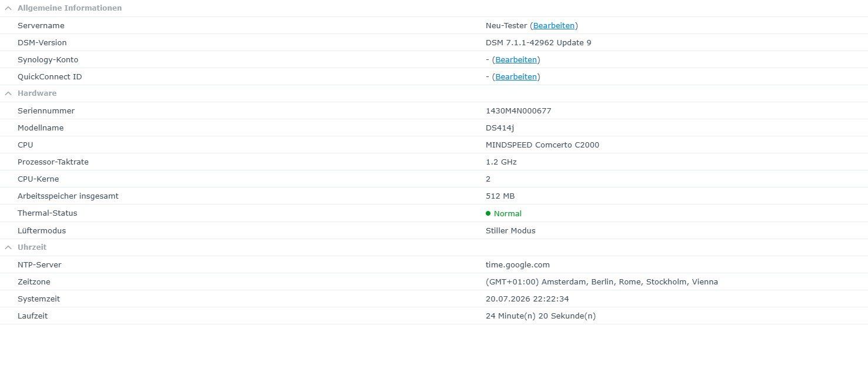The width and height of the screenshot is (868, 372).
Task: Open Bearbeiten link for QuickConnect ID
Action: [x=516, y=77]
